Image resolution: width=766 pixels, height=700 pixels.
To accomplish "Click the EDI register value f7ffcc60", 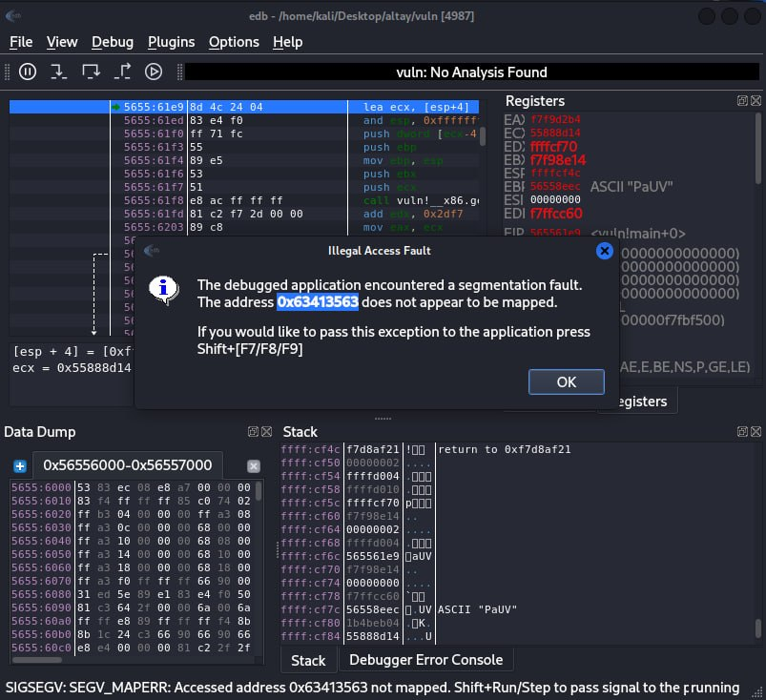I will [x=556, y=214].
